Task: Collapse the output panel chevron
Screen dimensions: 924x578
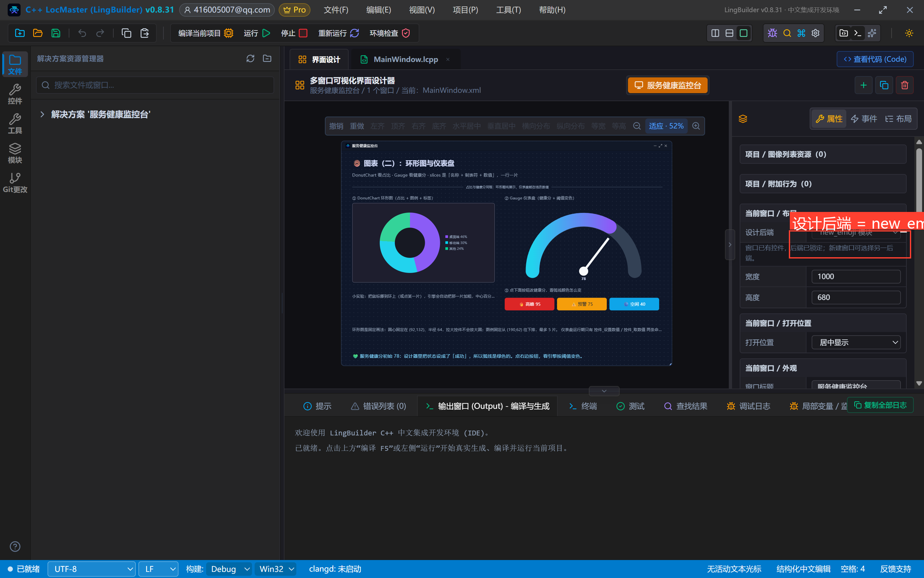Action: coord(604,391)
